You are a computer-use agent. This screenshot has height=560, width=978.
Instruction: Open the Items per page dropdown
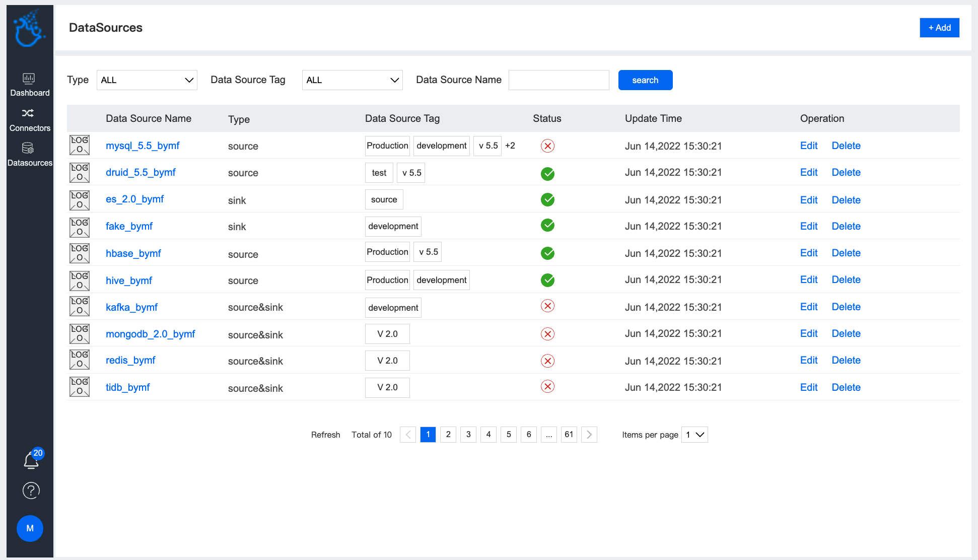pos(694,435)
